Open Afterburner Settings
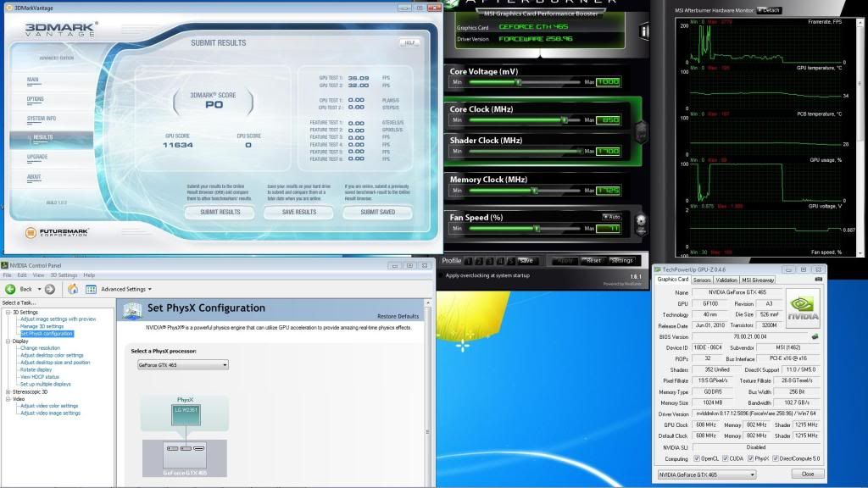This screenshot has height=488, width=868. click(x=621, y=261)
